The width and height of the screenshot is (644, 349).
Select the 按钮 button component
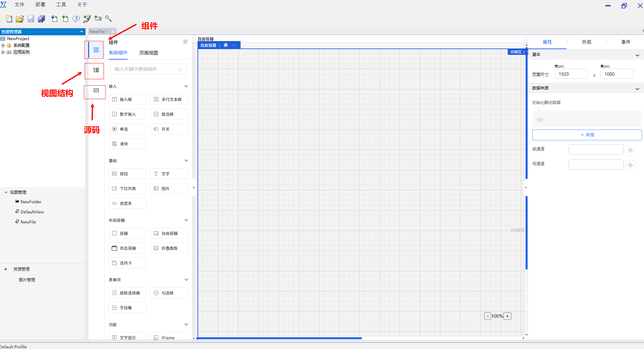pos(127,174)
